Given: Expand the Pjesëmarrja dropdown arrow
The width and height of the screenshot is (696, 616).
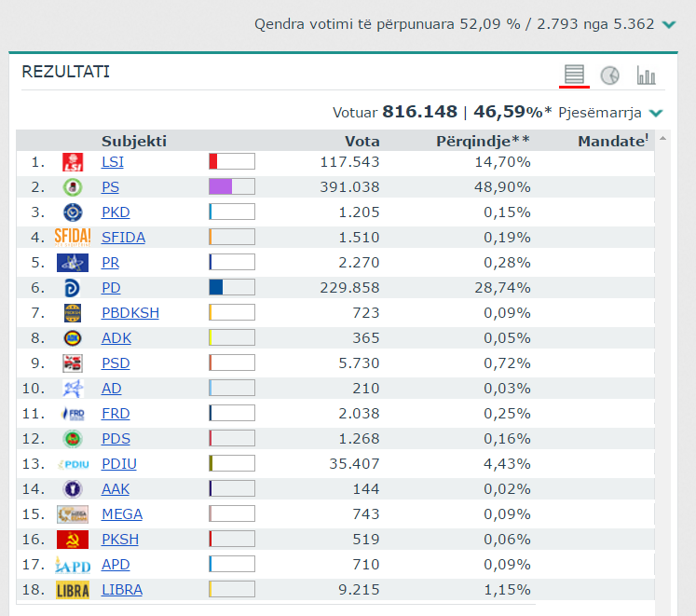Looking at the screenshot, I should click(x=656, y=113).
